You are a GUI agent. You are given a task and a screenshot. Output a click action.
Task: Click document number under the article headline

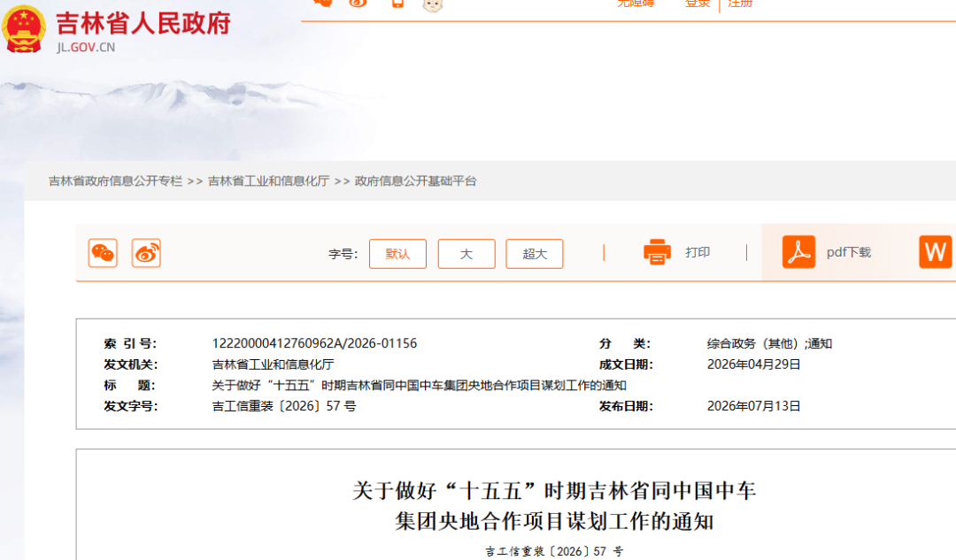coord(554,551)
